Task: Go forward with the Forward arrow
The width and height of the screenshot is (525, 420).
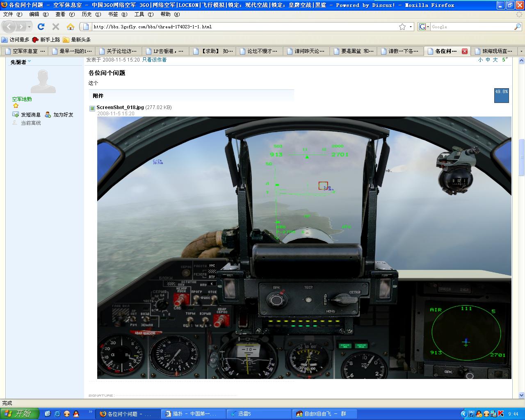Action: (21, 27)
